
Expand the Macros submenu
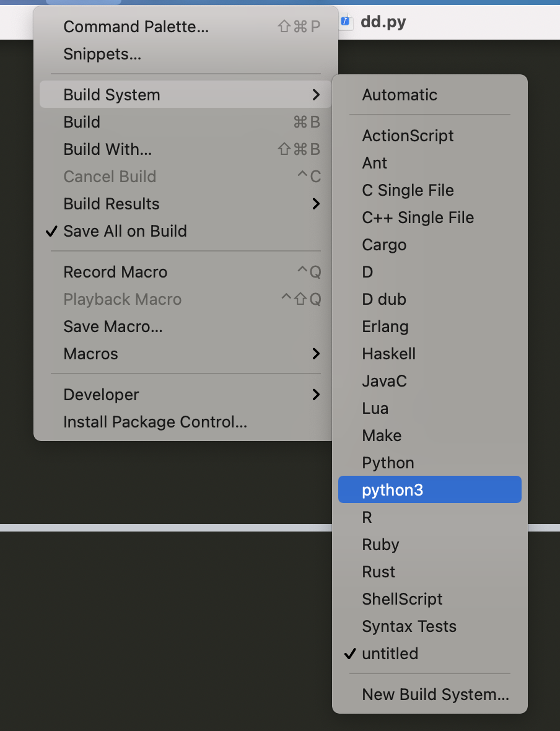pyautogui.click(x=186, y=354)
